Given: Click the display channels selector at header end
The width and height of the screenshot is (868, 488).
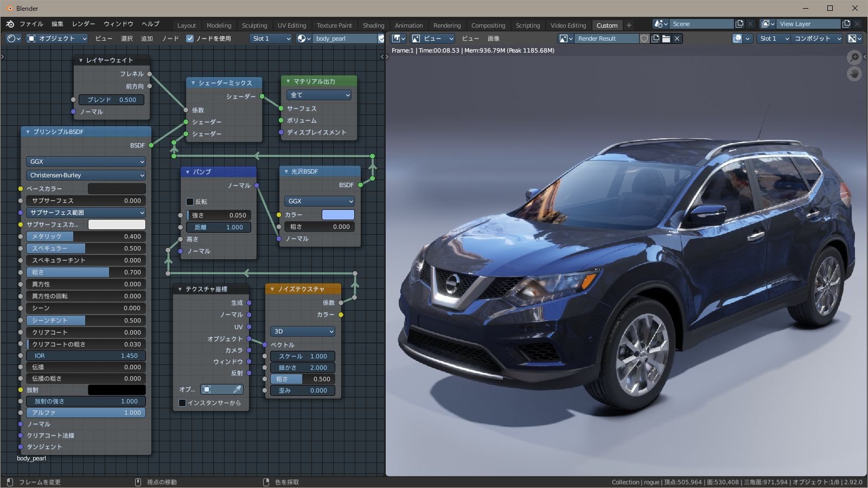Looking at the screenshot, I should pos(855,38).
